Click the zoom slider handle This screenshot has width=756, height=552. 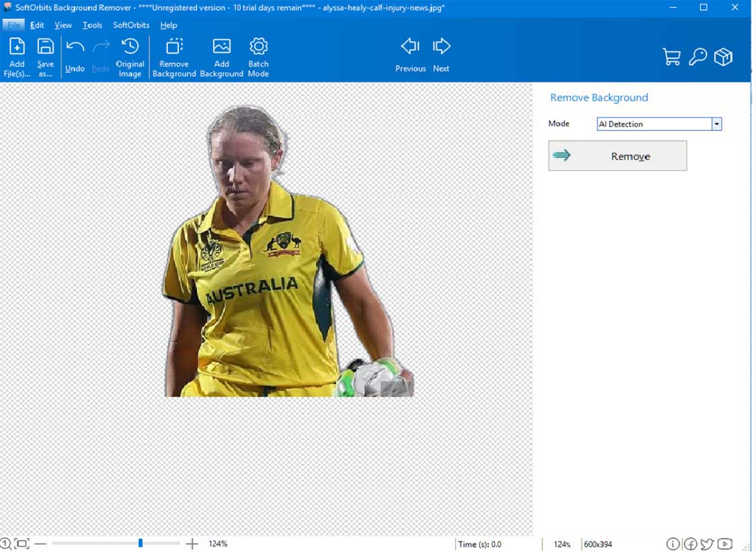140,543
